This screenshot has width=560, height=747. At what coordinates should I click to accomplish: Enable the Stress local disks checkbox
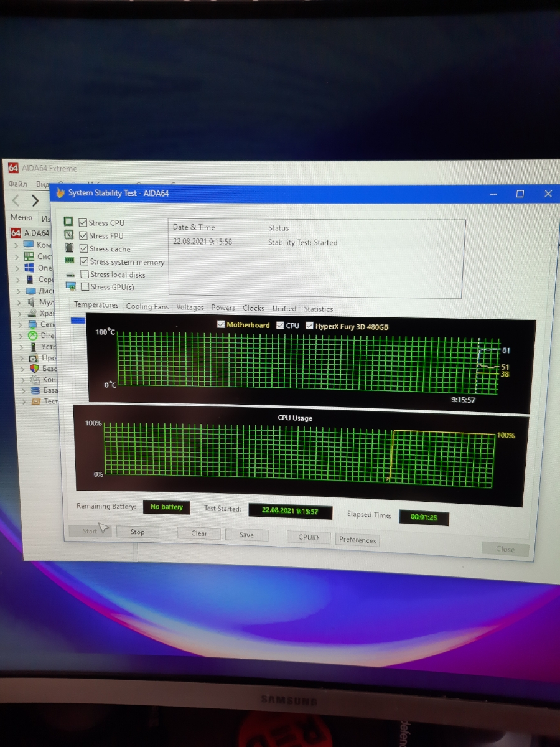point(85,275)
